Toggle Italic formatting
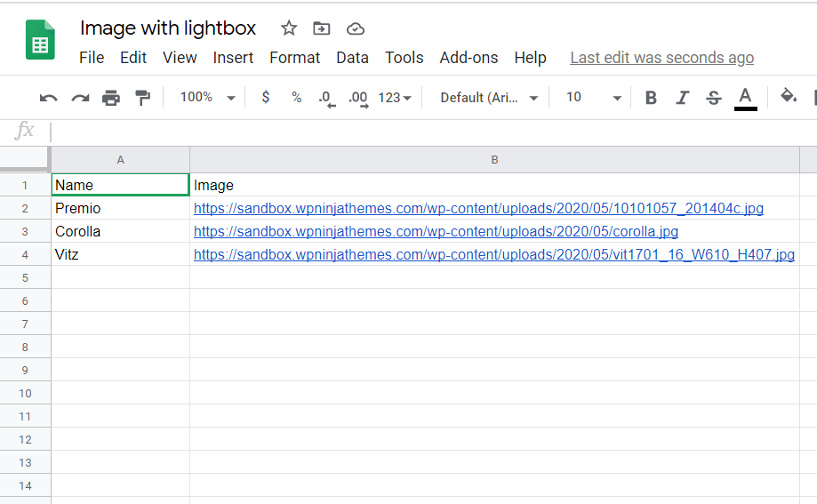This screenshot has width=817, height=504. point(682,98)
